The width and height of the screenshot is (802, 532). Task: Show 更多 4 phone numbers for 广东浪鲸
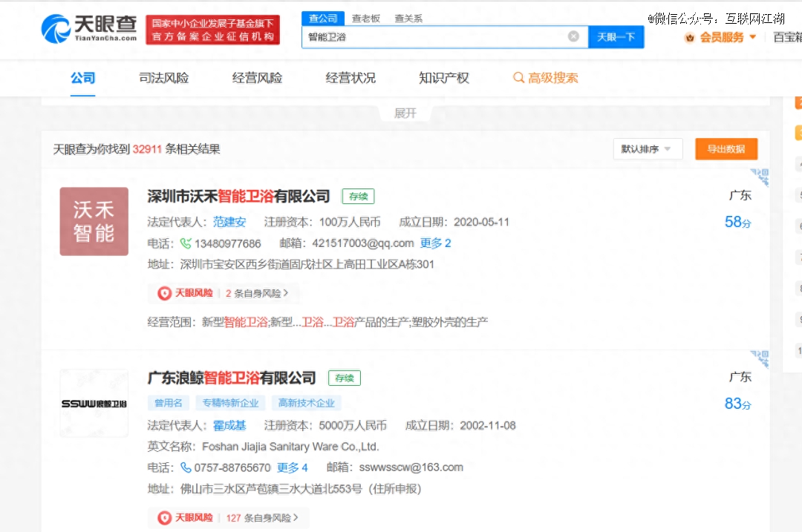[x=292, y=467]
